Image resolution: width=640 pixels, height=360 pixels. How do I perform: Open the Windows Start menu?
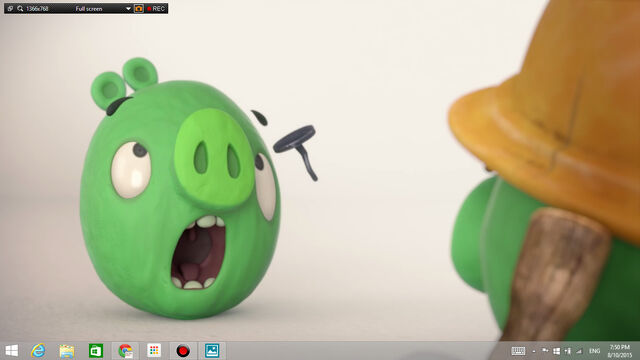pyautogui.click(x=11, y=351)
